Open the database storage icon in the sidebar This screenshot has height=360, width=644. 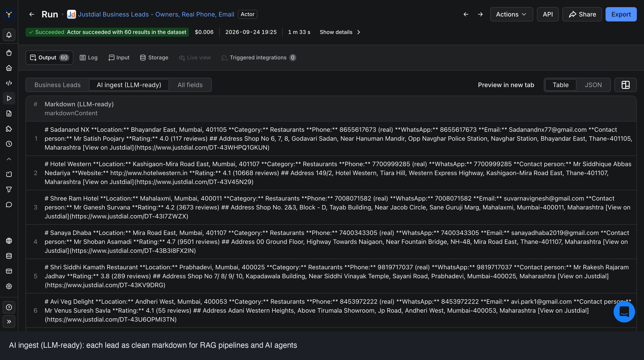click(x=9, y=256)
